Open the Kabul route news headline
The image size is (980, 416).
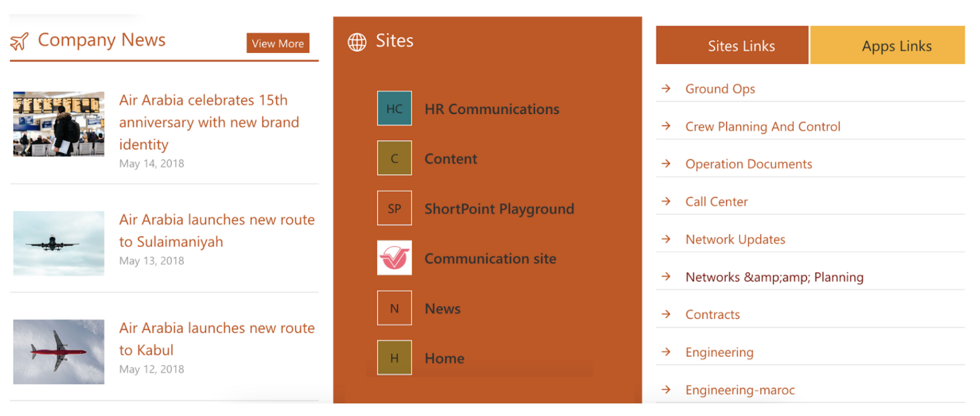point(217,338)
